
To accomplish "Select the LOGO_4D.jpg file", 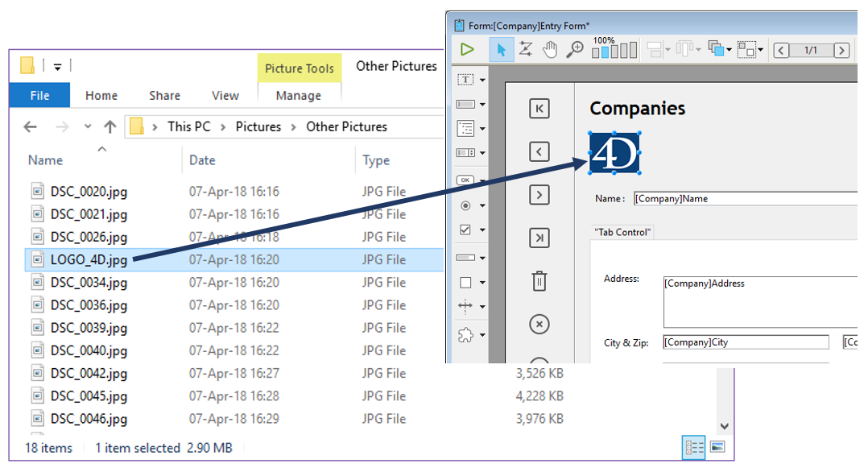I will (x=89, y=260).
